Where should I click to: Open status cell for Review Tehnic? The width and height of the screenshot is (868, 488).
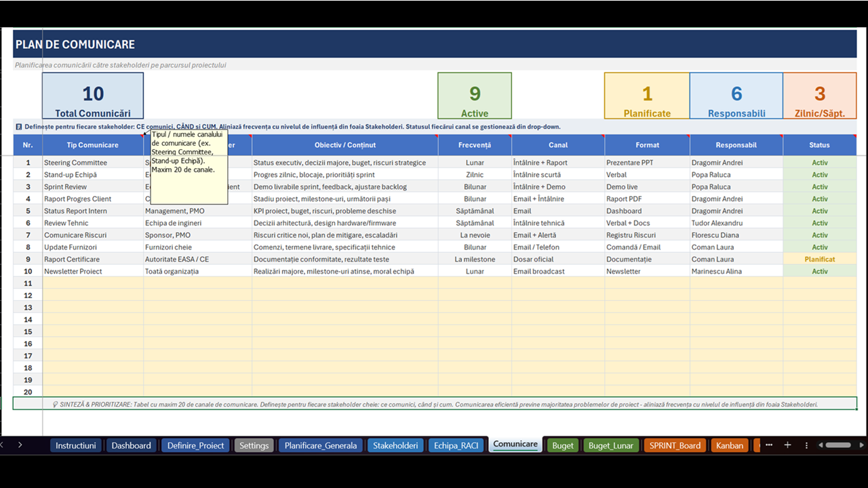click(820, 223)
